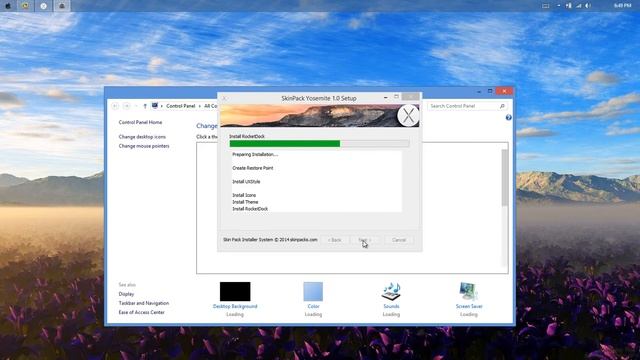Click the clock time in top bar
This screenshot has height=360, width=640.
622,5
